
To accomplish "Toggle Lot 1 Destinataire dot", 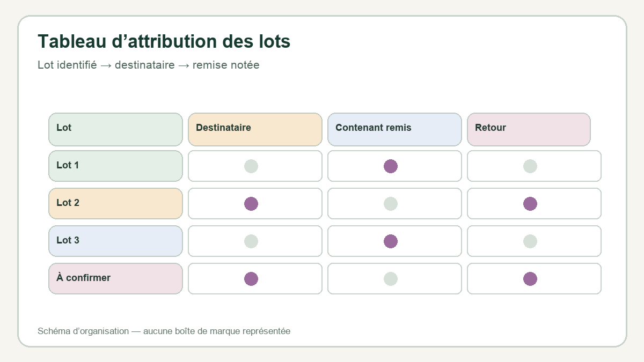I will click(x=251, y=166).
